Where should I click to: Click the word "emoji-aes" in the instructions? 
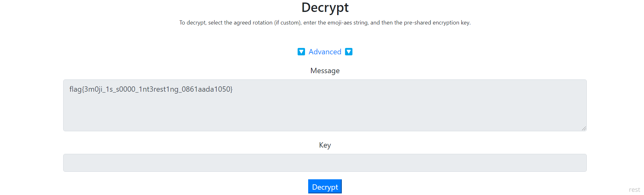tap(340, 23)
